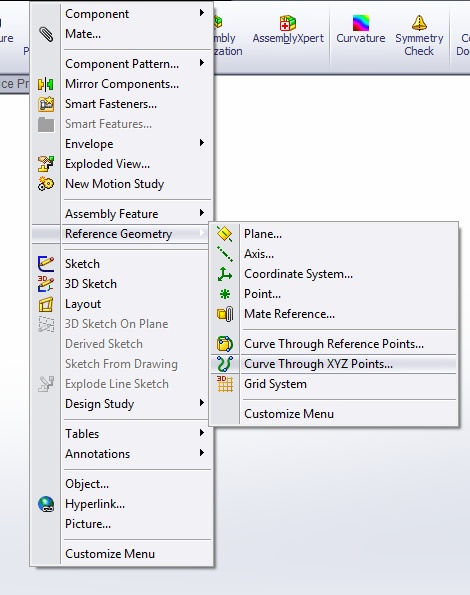Click the Layout icon
Viewport: 470px width, 595px height.
click(46, 304)
